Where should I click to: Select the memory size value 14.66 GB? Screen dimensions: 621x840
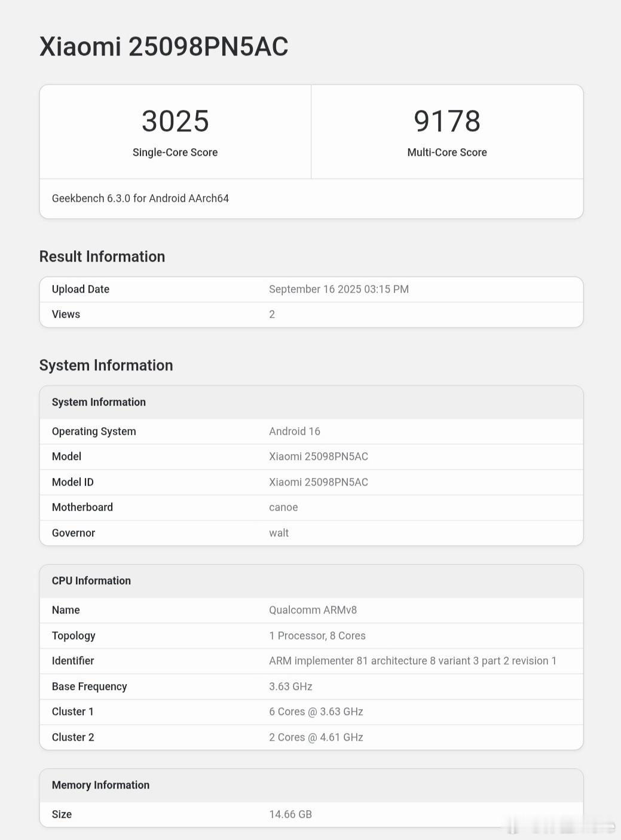click(x=290, y=814)
